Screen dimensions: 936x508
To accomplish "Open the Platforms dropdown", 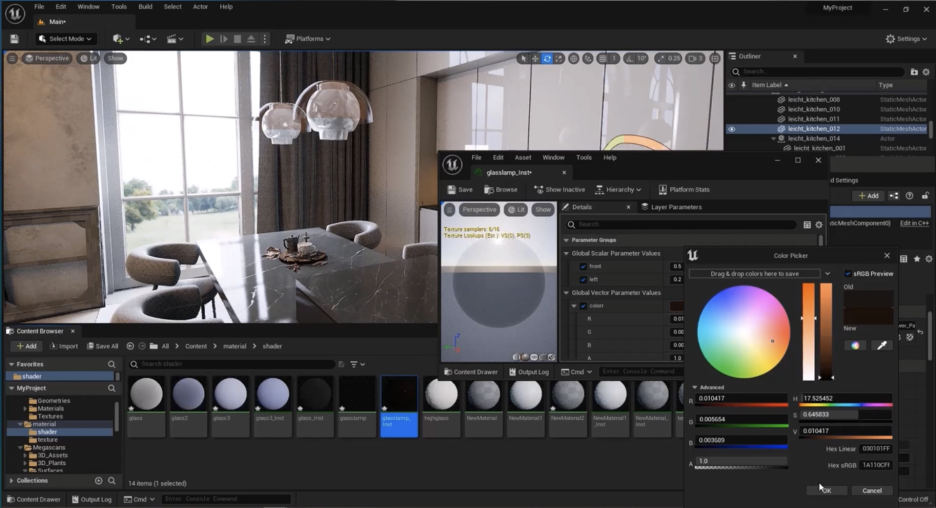I will 307,39.
